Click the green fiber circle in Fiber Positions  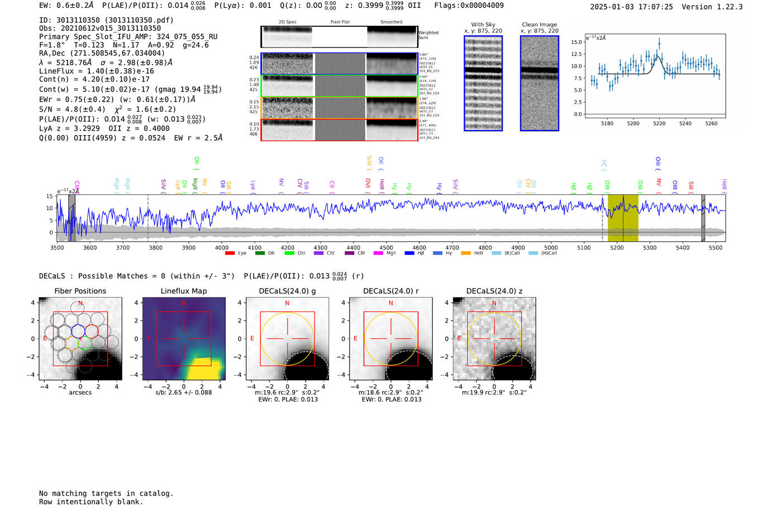coord(85,343)
